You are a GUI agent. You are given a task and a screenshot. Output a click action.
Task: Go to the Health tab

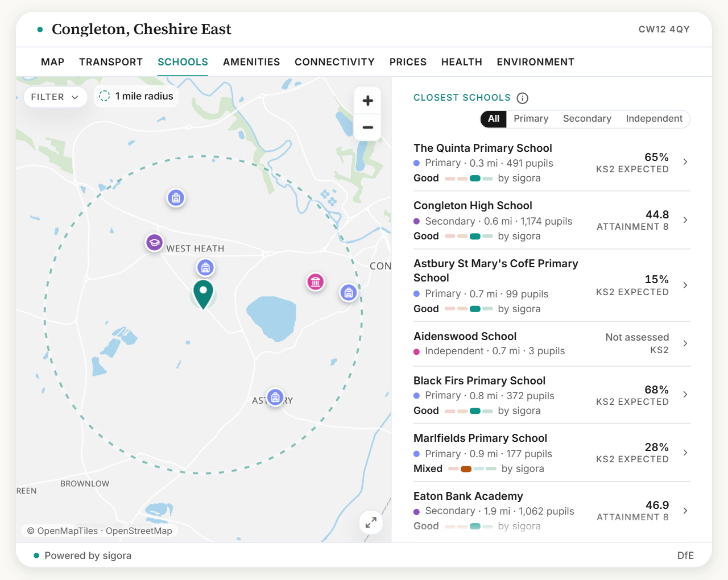point(462,62)
